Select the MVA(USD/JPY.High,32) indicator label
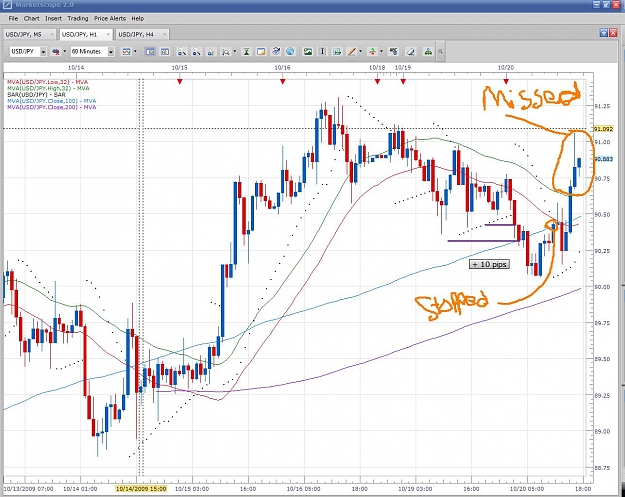 coord(48,88)
